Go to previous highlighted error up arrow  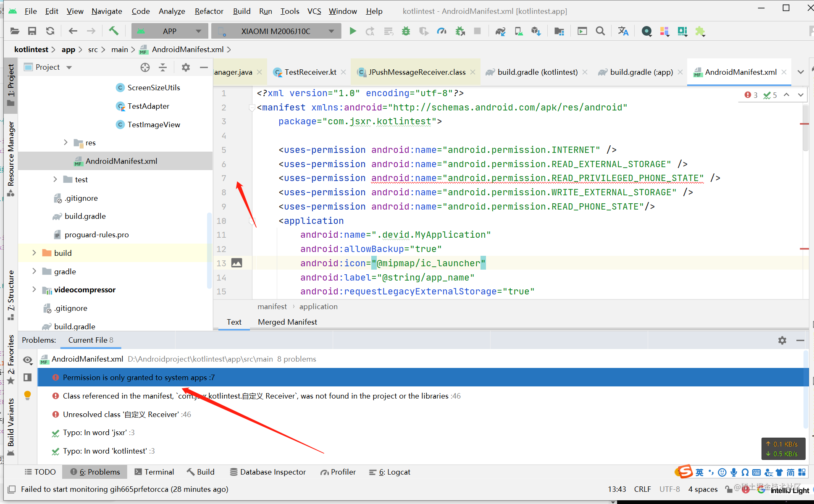click(x=787, y=95)
